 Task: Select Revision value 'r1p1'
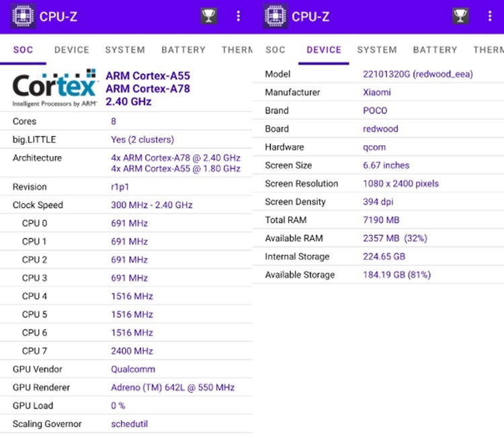coord(120,187)
